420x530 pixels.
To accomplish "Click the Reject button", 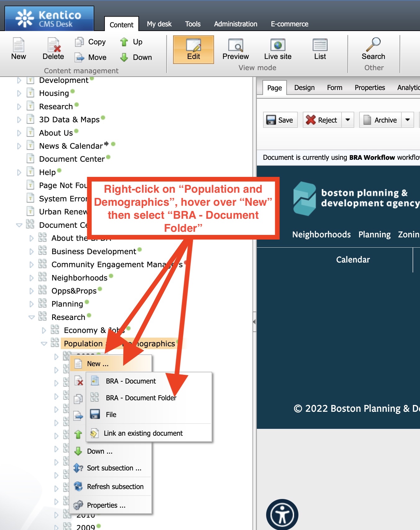I will tap(322, 120).
